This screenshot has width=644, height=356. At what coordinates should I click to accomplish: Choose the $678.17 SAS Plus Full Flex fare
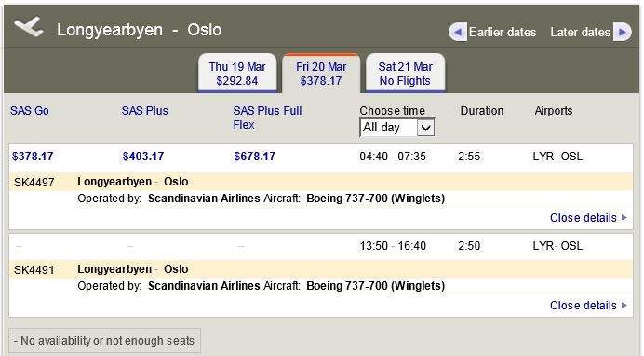255,157
